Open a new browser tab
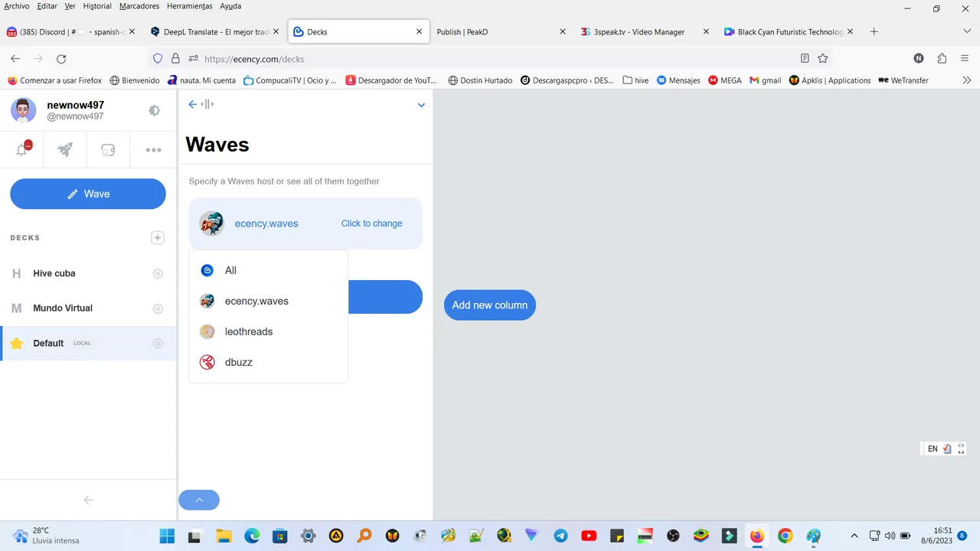This screenshot has height=551, width=980. 874,32
